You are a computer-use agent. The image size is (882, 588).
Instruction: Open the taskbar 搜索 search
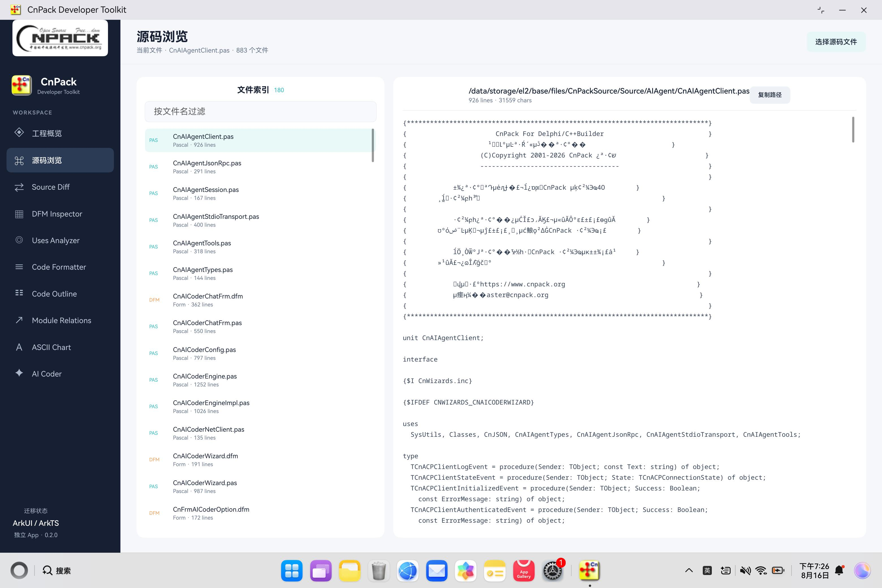[x=57, y=570]
